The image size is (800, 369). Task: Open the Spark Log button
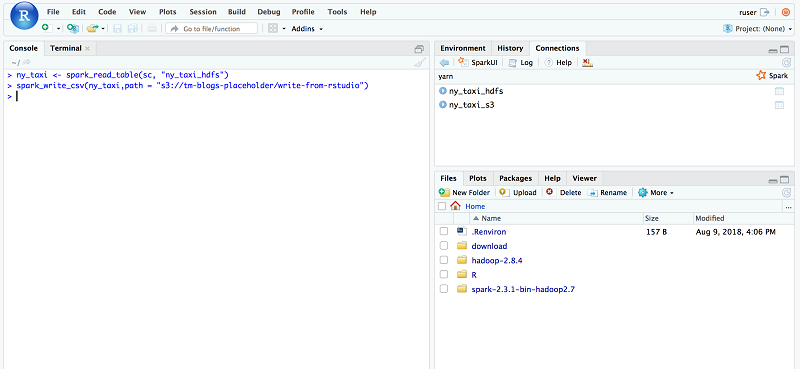coord(521,62)
